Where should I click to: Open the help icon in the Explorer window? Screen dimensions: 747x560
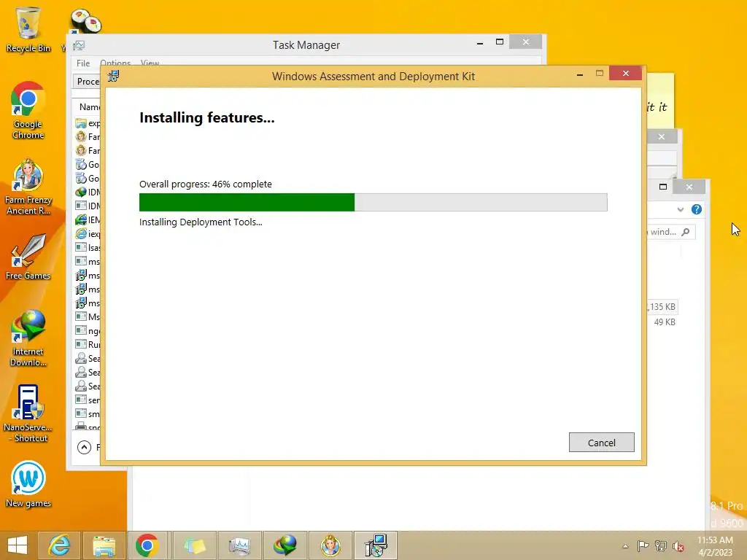click(x=697, y=209)
